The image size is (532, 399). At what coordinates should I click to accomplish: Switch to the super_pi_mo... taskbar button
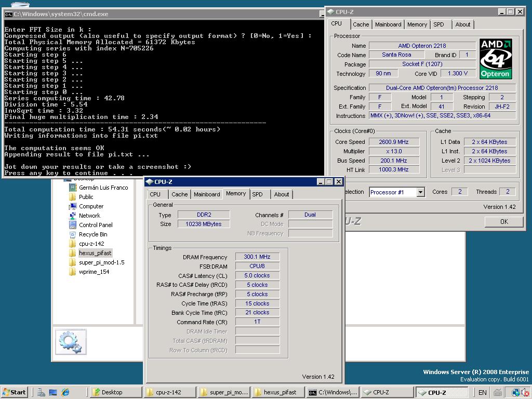[x=224, y=392]
